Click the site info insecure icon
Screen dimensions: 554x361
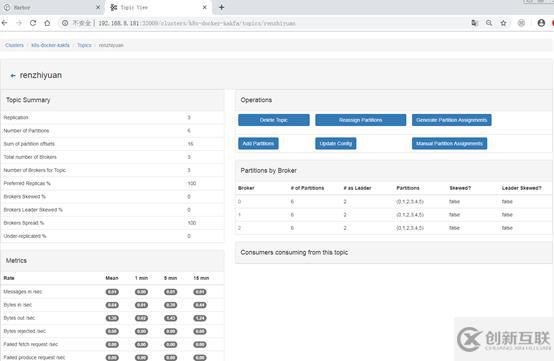point(65,23)
